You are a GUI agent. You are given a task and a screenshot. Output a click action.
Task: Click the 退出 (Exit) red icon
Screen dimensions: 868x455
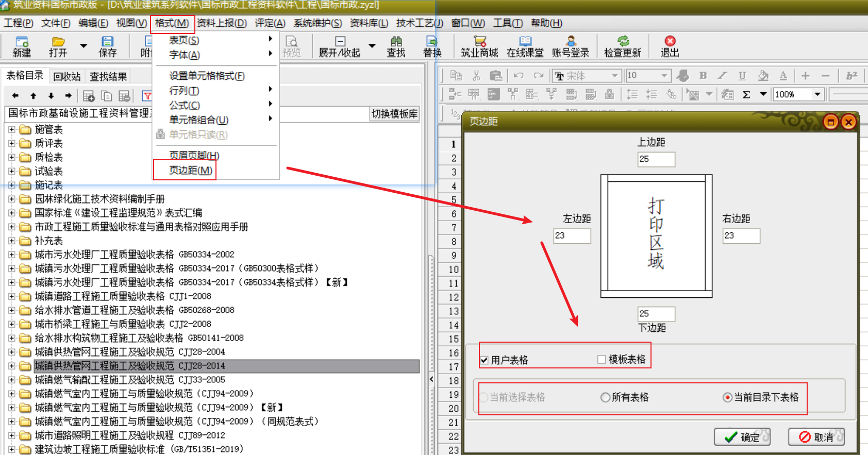click(670, 41)
